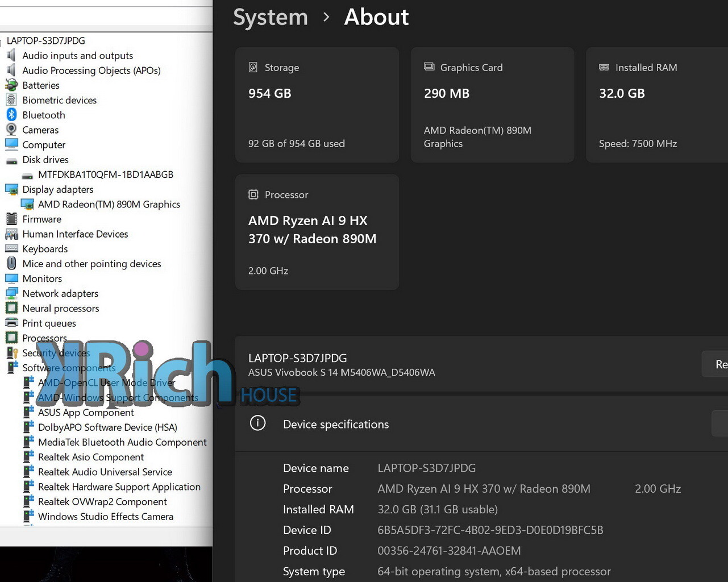728x582 pixels.
Task: Select DolbyAPO Software Device (HSA) entry
Action: (x=107, y=427)
